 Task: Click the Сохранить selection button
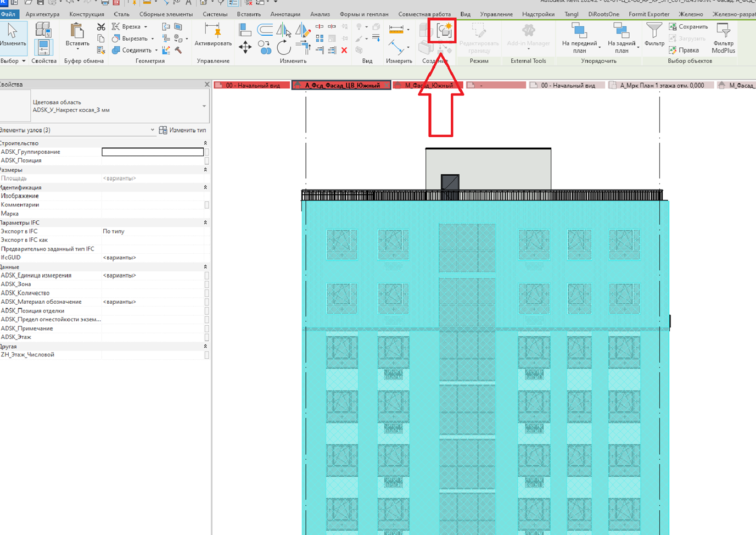coord(688,26)
